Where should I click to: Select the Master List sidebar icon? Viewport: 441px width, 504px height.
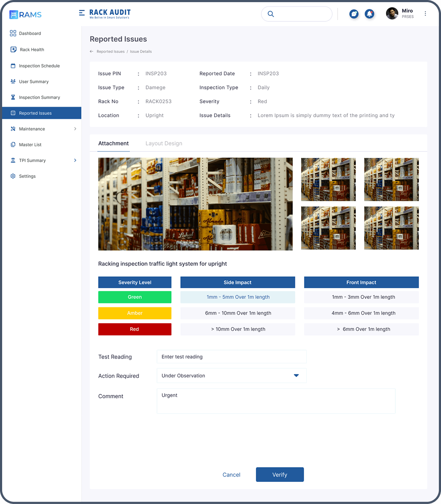14,145
